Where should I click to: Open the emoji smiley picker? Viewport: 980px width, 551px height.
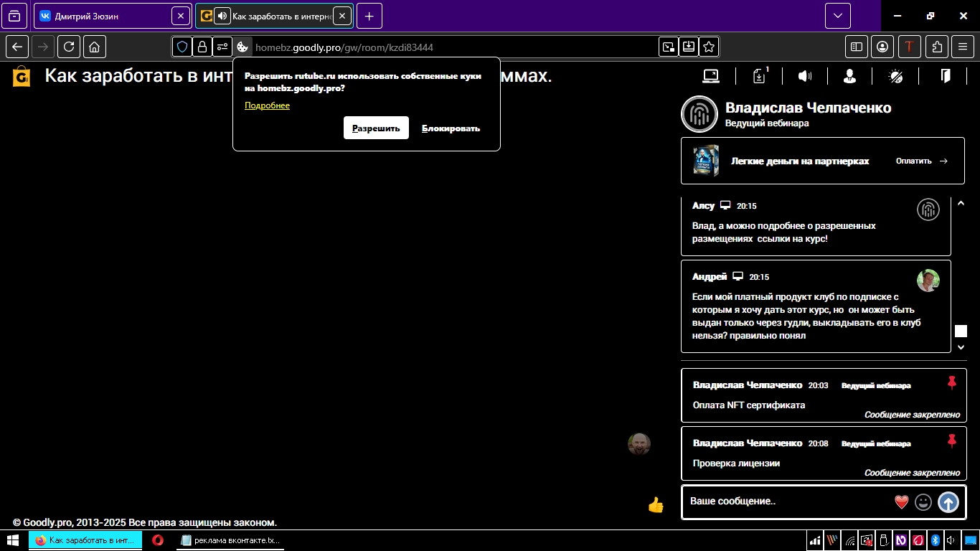click(923, 502)
